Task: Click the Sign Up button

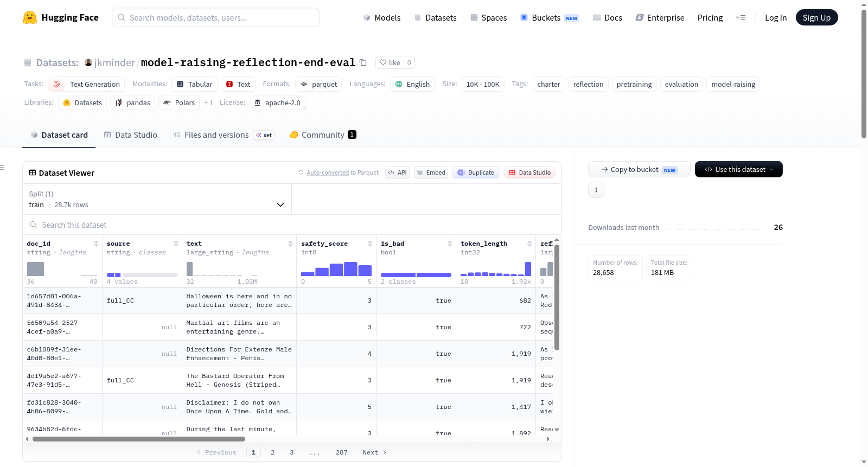Action: pos(816,17)
